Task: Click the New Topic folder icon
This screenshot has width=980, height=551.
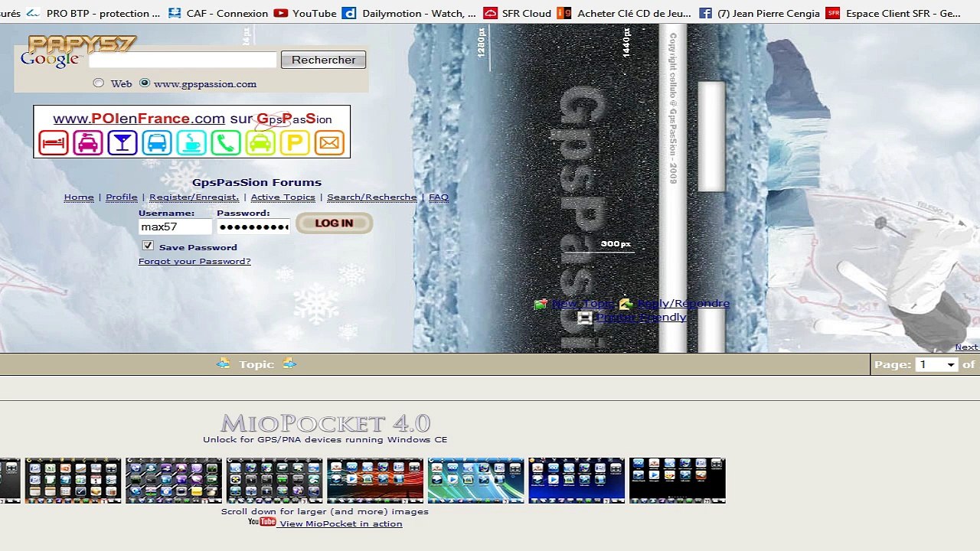Action: (x=541, y=304)
